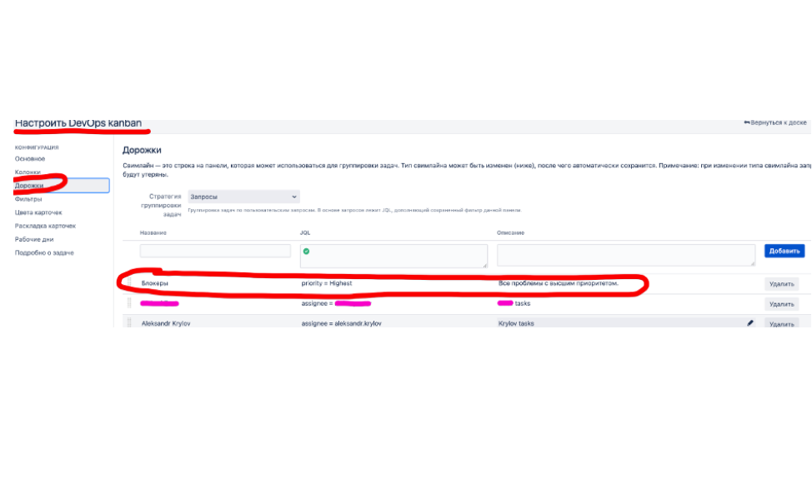The height and width of the screenshot is (504, 812).
Task: Open the Цвета карточек settings
Action: (x=38, y=212)
